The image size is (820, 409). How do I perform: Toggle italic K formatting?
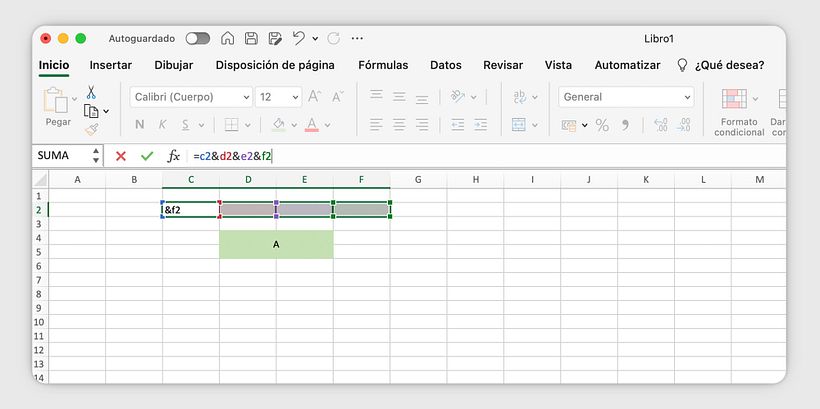coord(163,124)
